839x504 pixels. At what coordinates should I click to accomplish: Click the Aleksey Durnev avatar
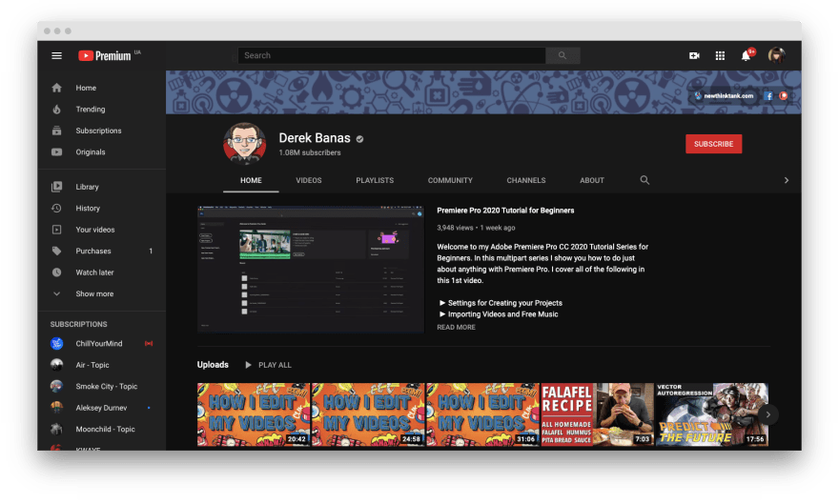coord(56,408)
